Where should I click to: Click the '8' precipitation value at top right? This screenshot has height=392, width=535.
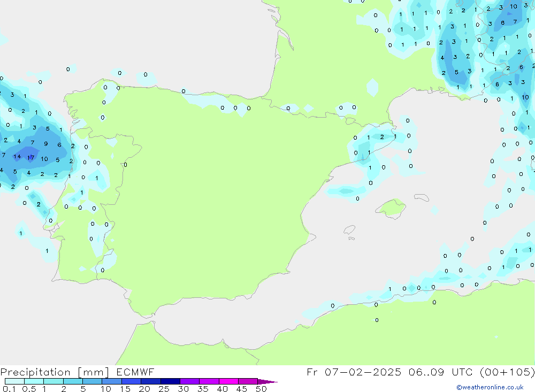(x=502, y=23)
